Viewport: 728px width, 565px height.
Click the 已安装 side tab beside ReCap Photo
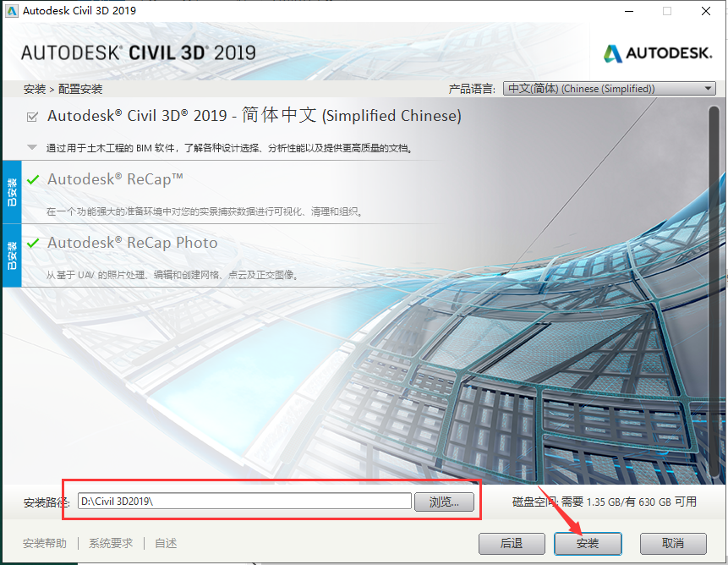tap(12, 255)
